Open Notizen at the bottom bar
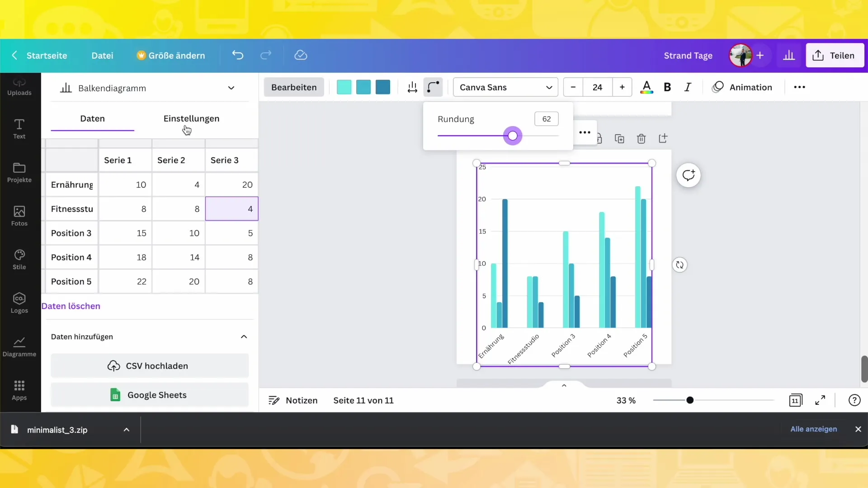 (x=293, y=400)
